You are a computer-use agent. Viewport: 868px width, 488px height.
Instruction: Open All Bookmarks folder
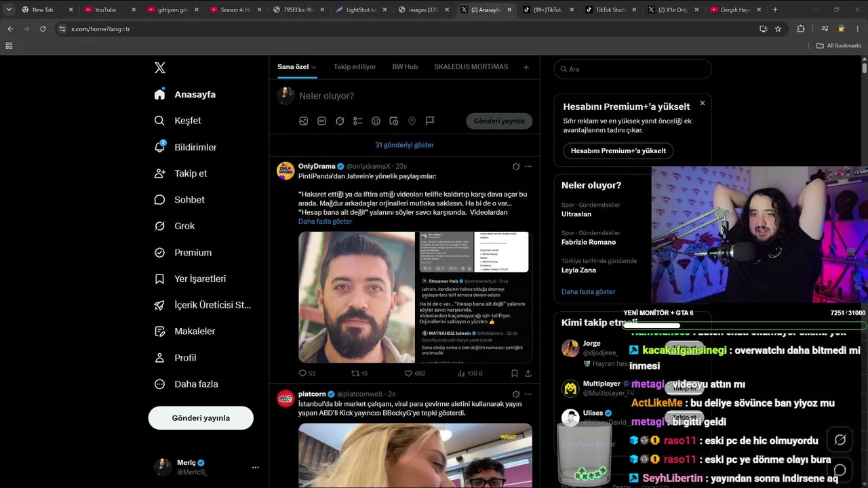tap(839, 45)
